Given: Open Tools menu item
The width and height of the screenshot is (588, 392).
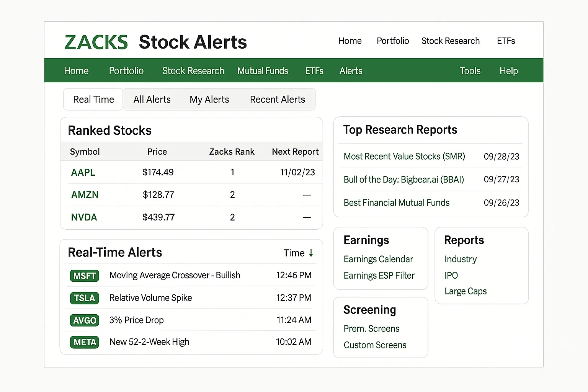Looking at the screenshot, I should [x=470, y=71].
